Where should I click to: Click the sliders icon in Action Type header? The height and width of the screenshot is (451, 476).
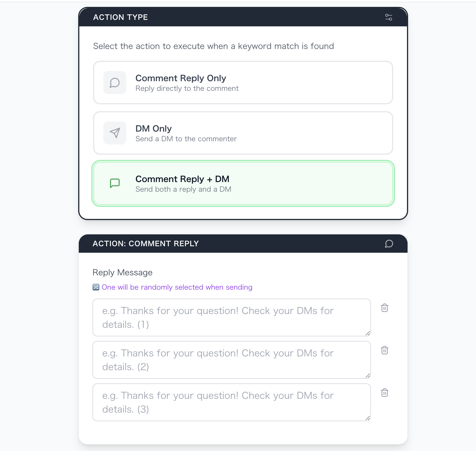coord(388,17)
